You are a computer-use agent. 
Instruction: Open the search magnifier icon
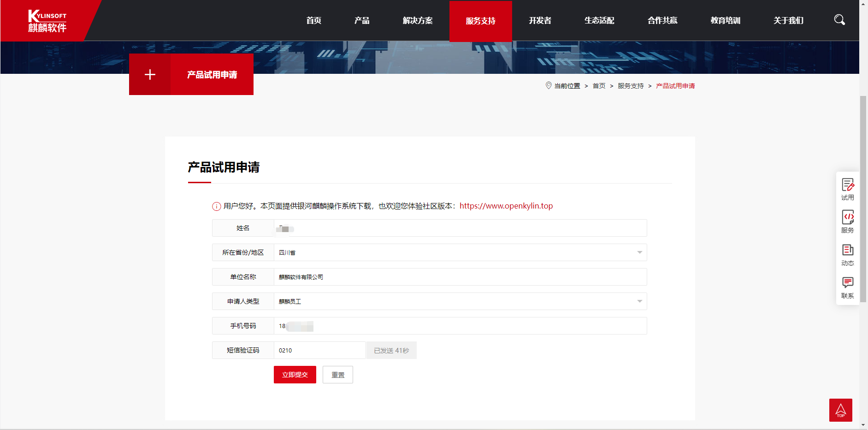point(838,20)
